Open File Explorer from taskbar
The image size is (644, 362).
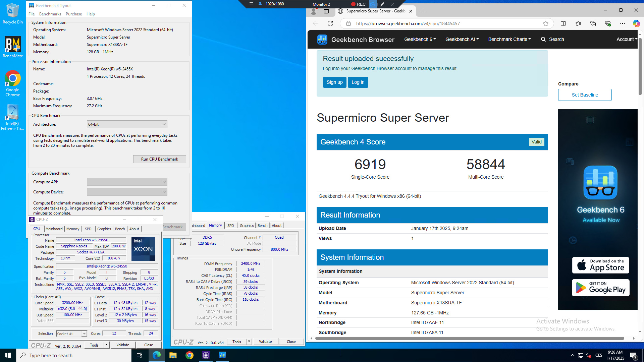173,355
